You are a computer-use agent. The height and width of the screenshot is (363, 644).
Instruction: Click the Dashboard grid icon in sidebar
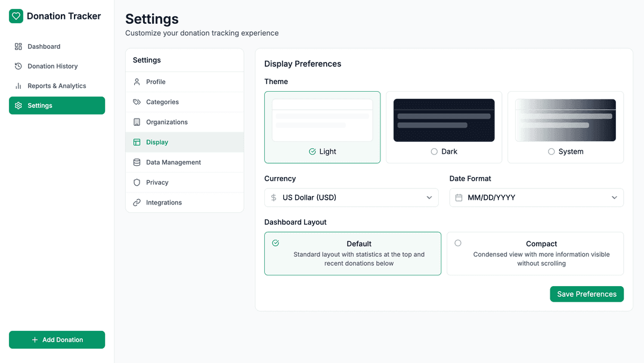click(18, 46)
